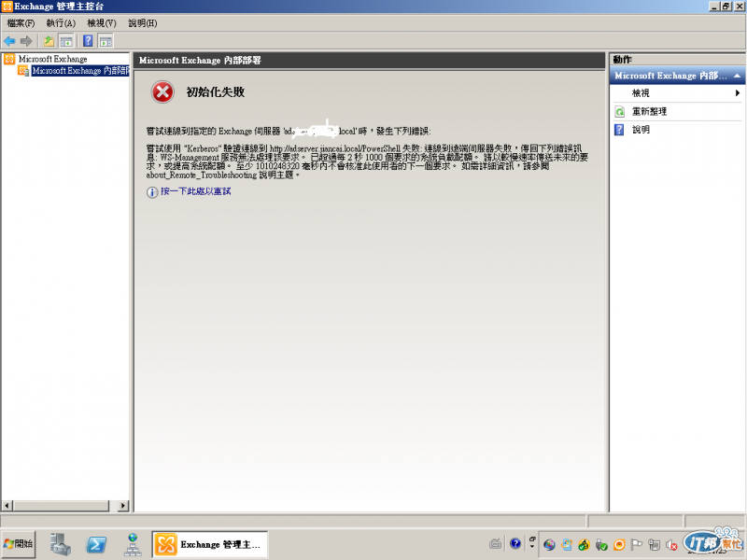The width and height of the screenshot is (747, 560).
Task: Open the 執行(A) menu
Action: [61, 22]
